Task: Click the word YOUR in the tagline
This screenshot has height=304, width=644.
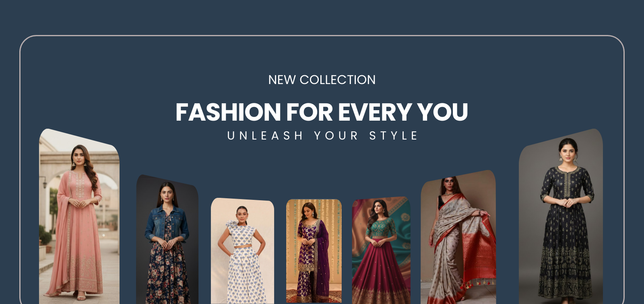Action: 336,136
